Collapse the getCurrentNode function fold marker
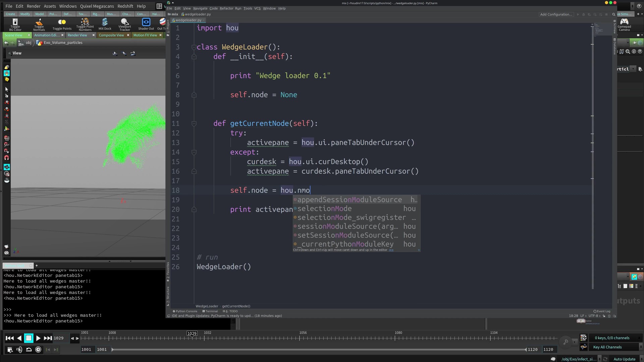 tap(194, 124)
